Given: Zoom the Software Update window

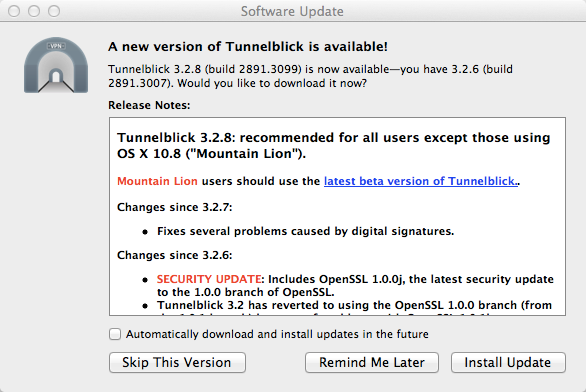Looking at the screenshot, I should coord(54,11).
